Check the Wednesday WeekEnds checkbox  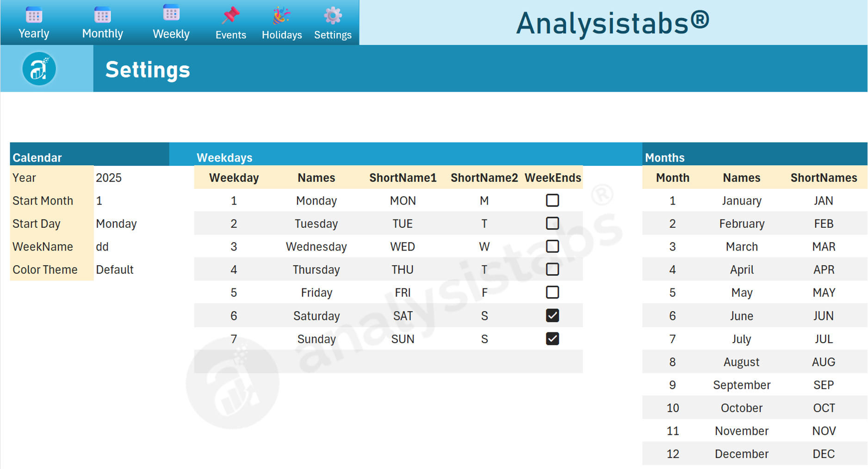pyautogui.click(x=552, y=246)
